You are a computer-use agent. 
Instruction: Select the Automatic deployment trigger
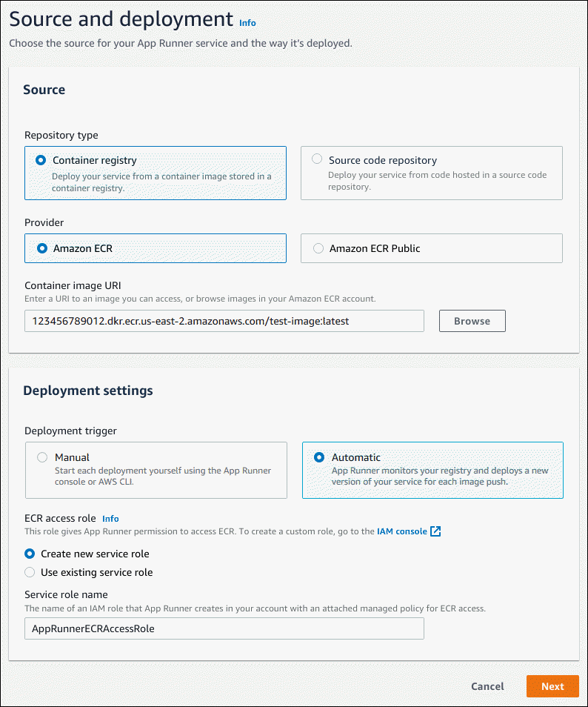pyautogui.click(x=319, y=457)
